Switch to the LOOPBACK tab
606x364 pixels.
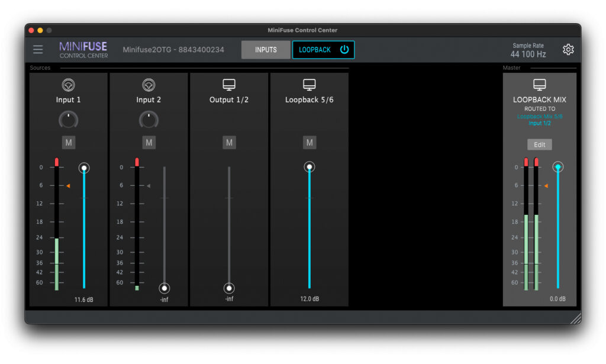(315, 50)
